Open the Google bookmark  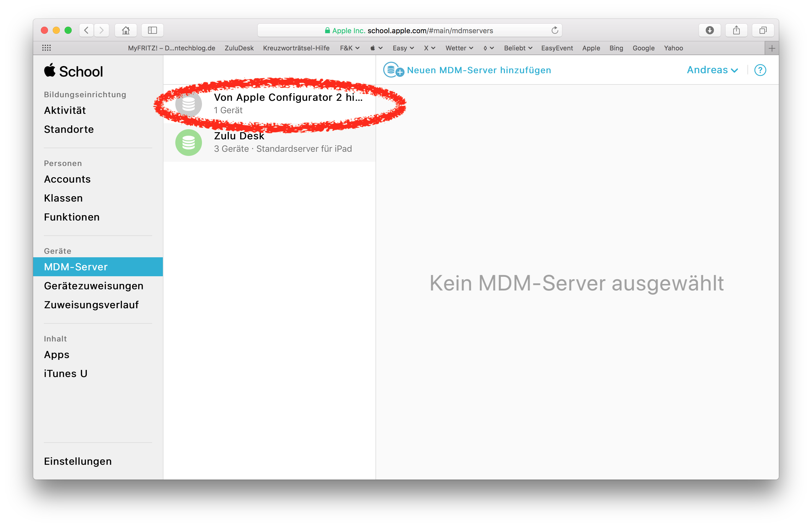click(643, 48)
